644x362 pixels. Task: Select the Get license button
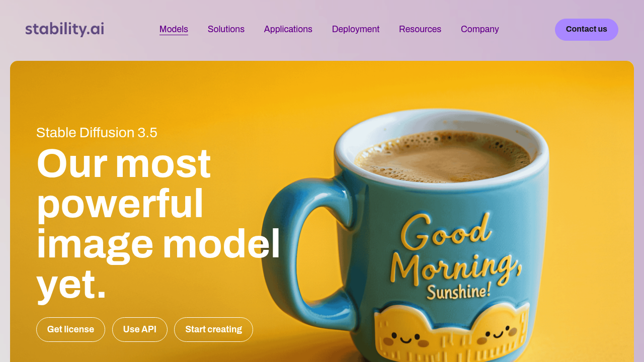[70, 329]
